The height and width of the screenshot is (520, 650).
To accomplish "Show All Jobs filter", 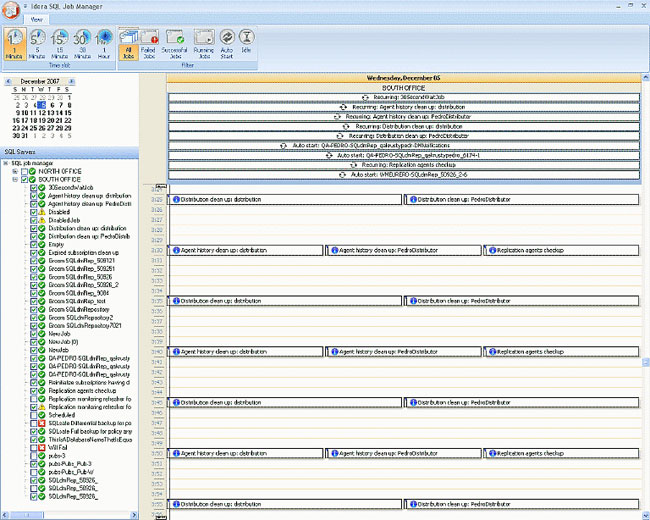I will pyautogui.click(x=129, y=44).
